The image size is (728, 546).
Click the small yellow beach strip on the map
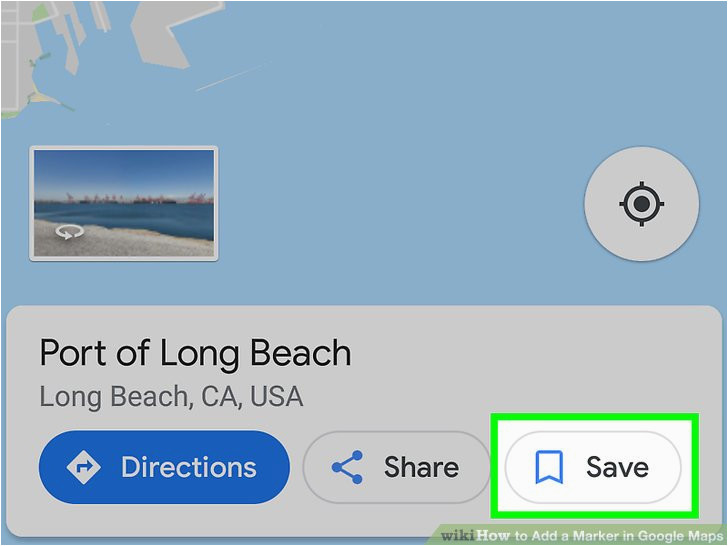(x=43, y=98)
